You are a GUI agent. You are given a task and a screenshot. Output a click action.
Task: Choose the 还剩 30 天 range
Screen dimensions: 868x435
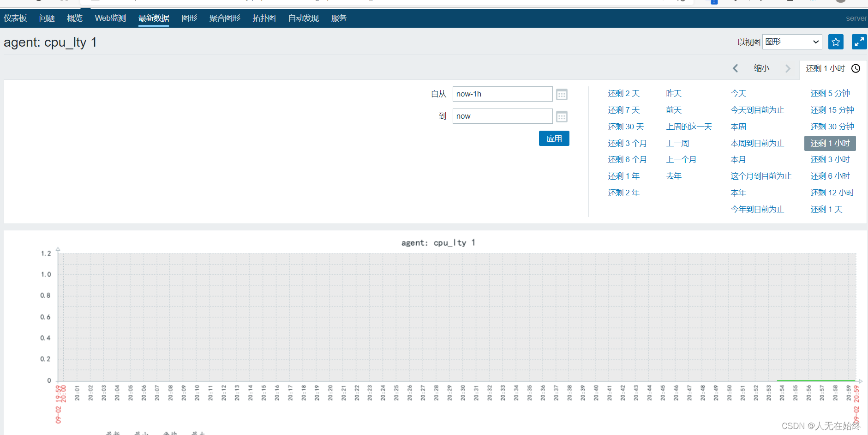tap(626, 127)
